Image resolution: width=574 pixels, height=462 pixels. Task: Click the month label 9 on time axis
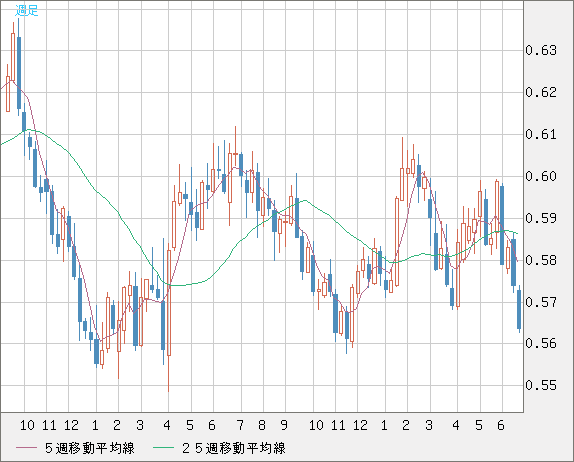click(x=284, y=425)
